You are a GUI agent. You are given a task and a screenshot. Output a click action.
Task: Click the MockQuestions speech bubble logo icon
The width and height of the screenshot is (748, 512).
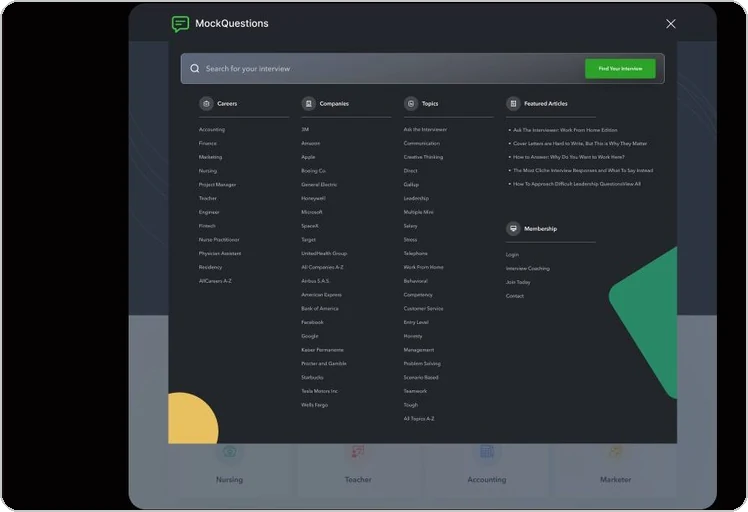click(x=180, y=24)
